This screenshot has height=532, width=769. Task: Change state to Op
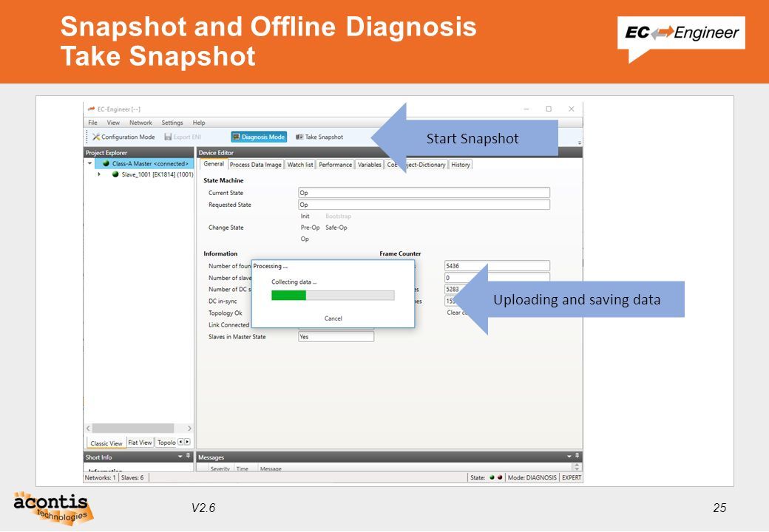[305, 239]
